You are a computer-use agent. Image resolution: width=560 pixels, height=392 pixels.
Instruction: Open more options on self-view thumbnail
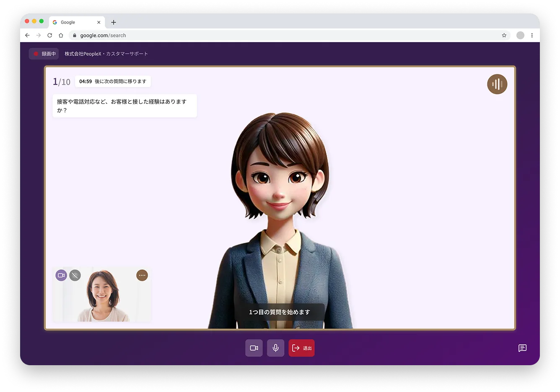[142, 275]
